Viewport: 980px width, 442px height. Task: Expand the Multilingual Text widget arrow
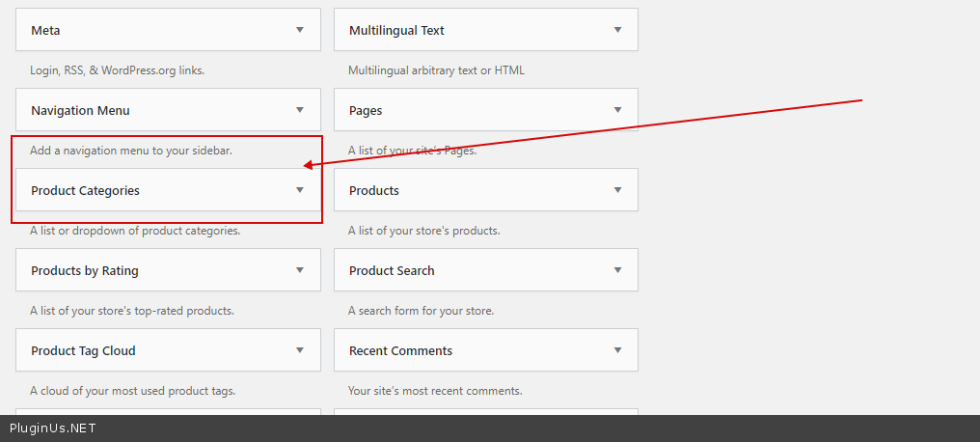click(x=617, y=30)
